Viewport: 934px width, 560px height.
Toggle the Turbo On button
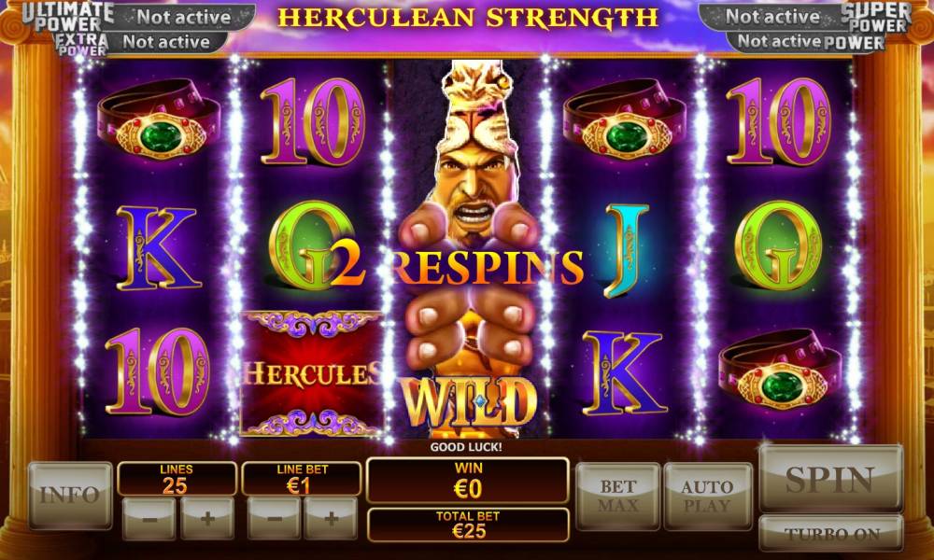(831, 533)
